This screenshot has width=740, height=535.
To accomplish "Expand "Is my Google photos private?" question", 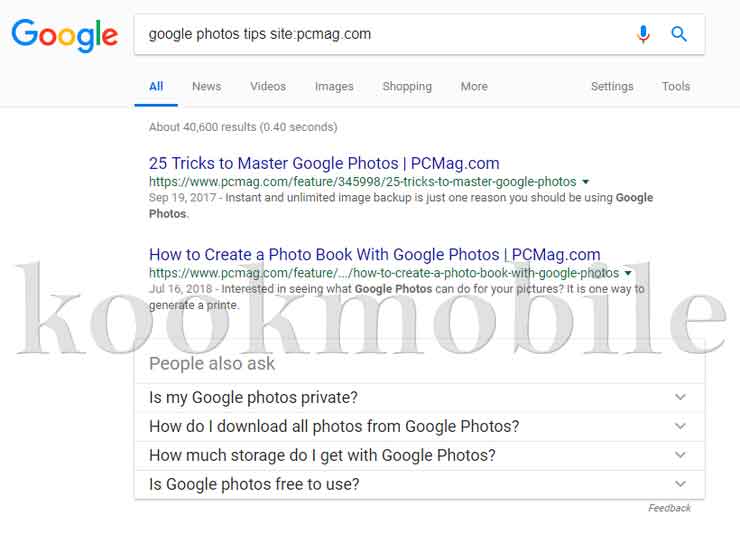I will (420, 398).
